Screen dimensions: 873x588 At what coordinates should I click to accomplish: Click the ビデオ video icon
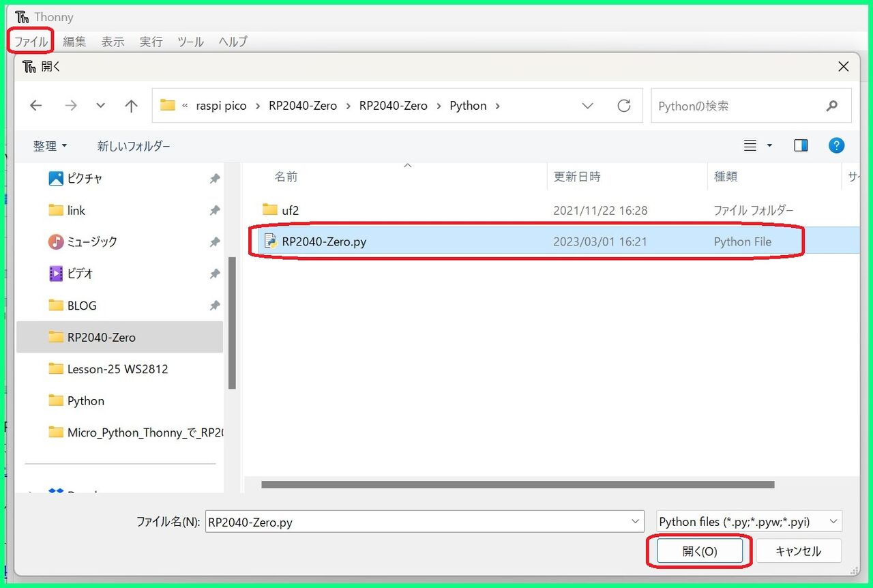pyautogui.click(x=56, y=274)
